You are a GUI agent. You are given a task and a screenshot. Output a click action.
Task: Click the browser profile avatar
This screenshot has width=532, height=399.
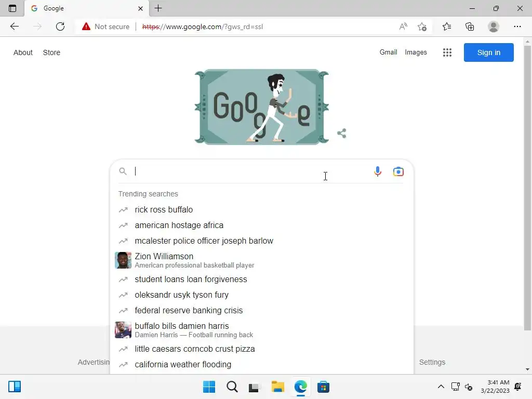(494, 26)
